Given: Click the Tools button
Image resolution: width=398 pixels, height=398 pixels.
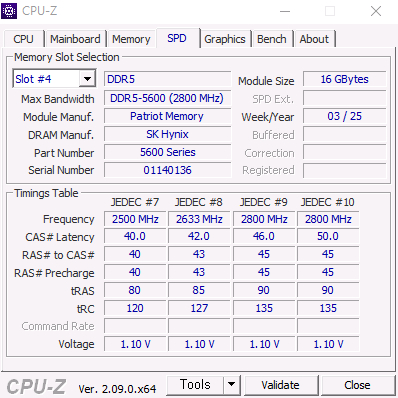Looking at the screenshot, I should tap(195, 385).
